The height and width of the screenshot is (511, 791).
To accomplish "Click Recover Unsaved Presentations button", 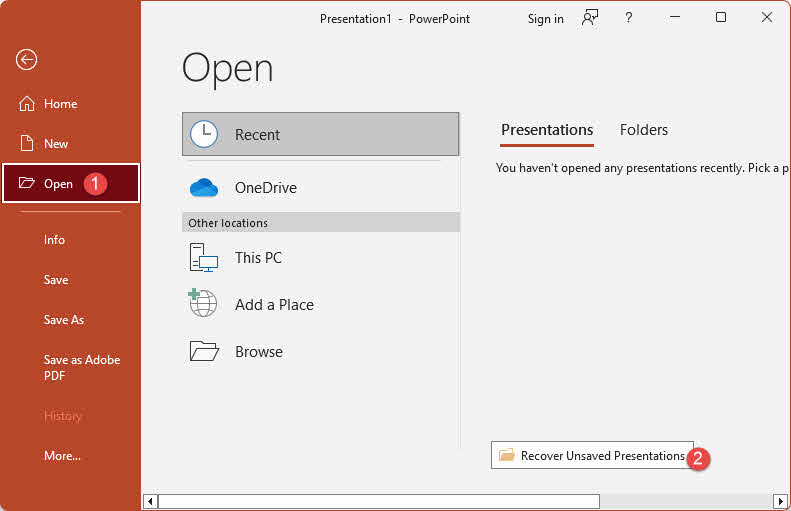I will pos(592,456).
